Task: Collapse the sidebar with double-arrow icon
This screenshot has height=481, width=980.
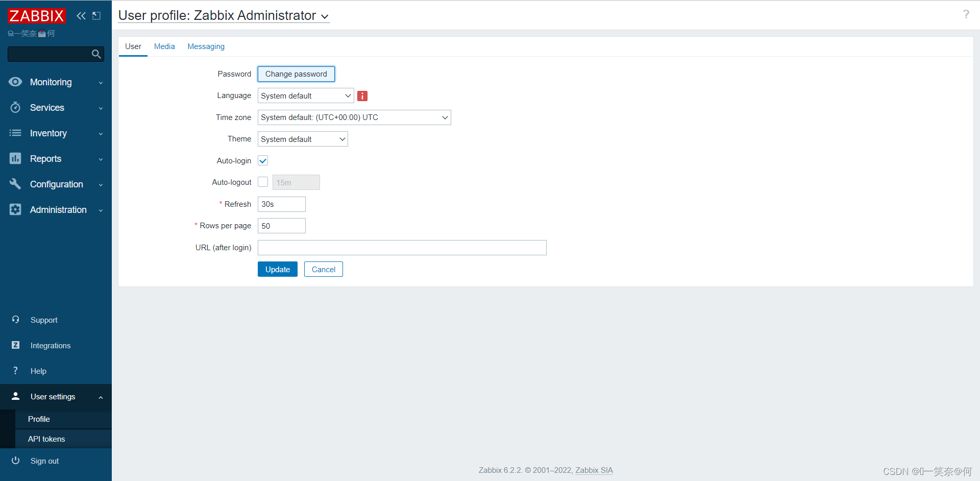Action: tap(81, 16)
